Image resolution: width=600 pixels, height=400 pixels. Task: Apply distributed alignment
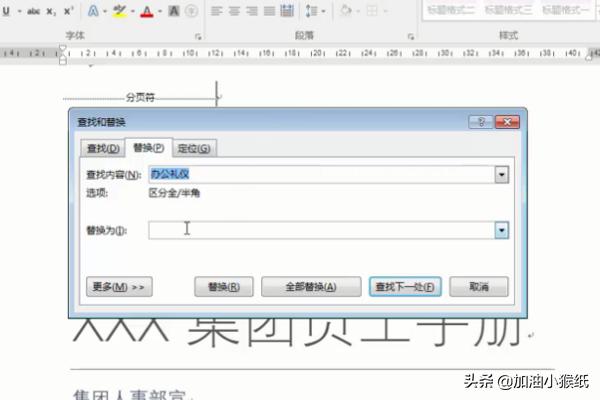287,11
